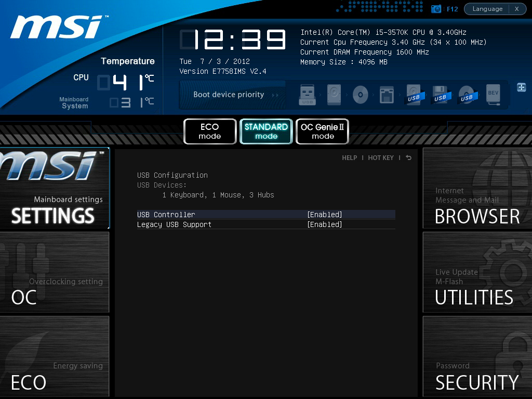Close the Language selector with the X

coord(517,9)
